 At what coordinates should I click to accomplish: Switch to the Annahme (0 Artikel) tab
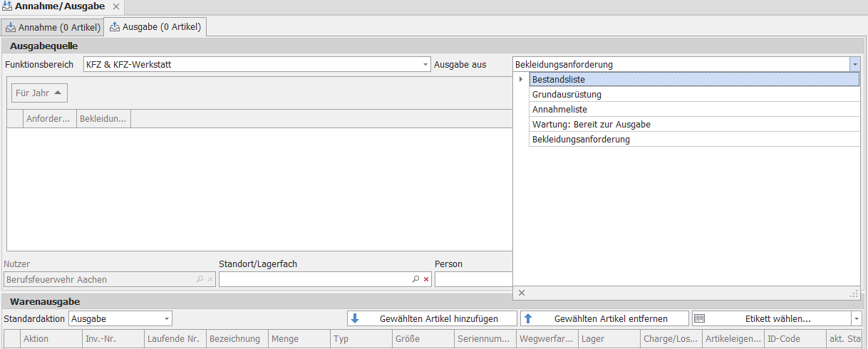click(x=53, y=28)
